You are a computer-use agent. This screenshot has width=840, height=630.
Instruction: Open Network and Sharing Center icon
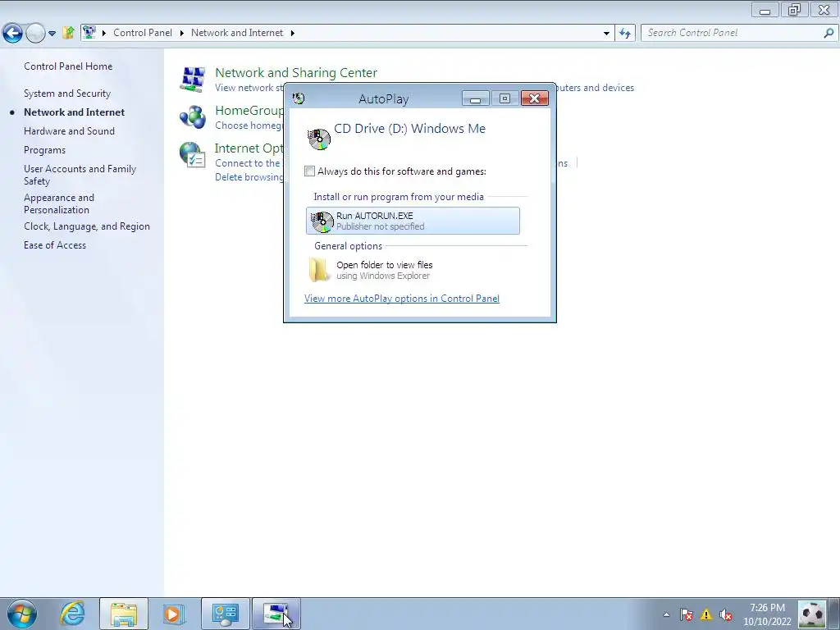click(193, 80)
